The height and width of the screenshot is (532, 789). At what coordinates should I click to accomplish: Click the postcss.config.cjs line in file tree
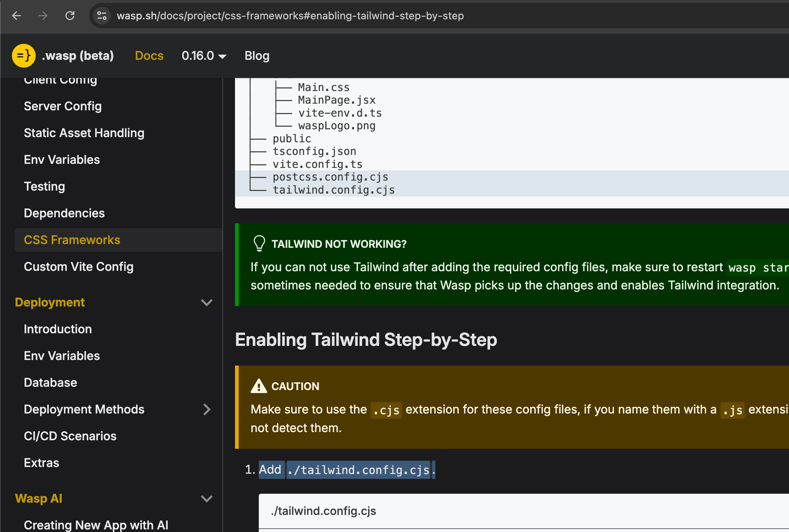coord(331,177)
